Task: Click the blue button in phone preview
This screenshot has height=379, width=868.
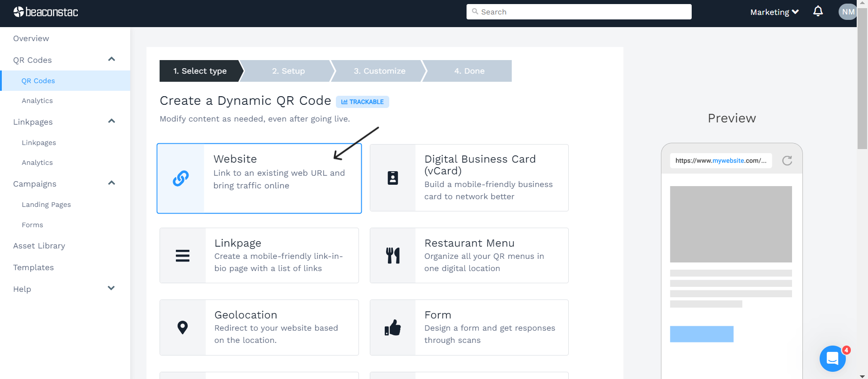Action: pyautogui.click(x=701, y=334)
